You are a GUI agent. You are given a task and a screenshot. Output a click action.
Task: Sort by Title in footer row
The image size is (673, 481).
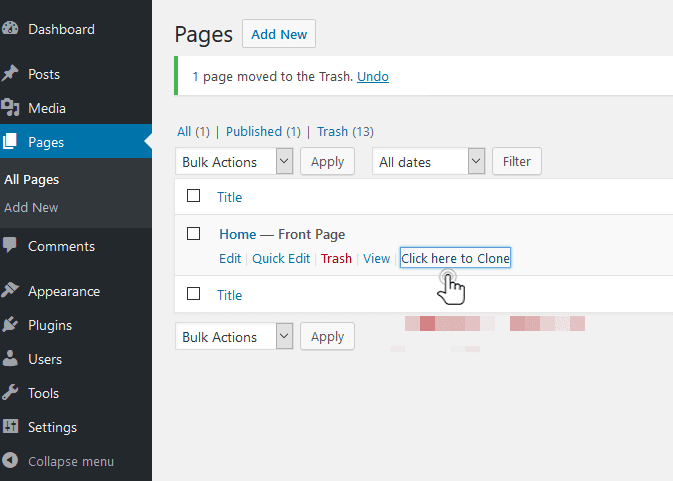coord(230,295)
